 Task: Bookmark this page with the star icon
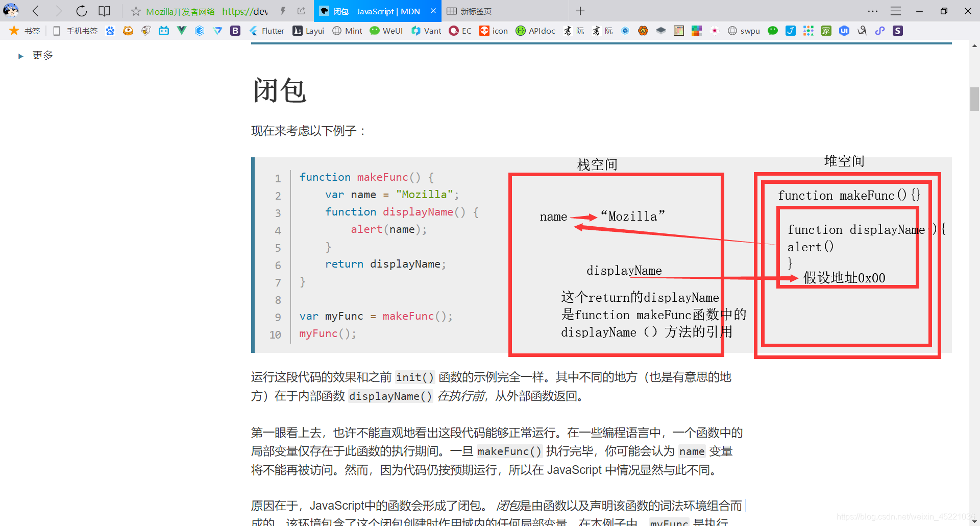click(x=136, y=11)
